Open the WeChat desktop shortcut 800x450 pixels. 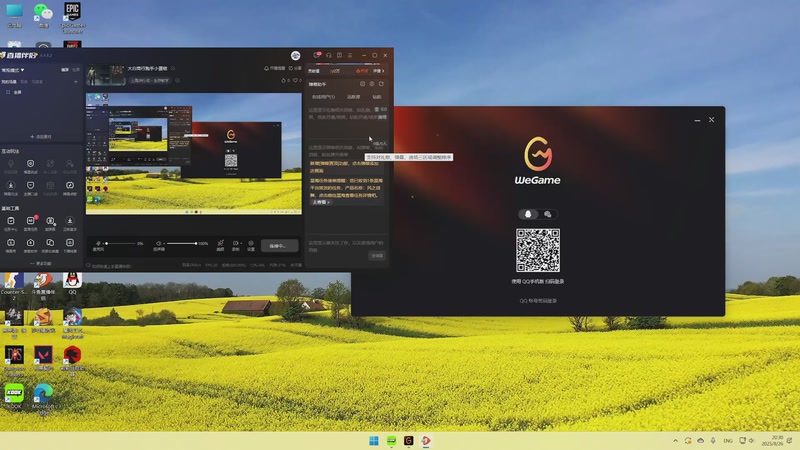click(x=43, y=15)
